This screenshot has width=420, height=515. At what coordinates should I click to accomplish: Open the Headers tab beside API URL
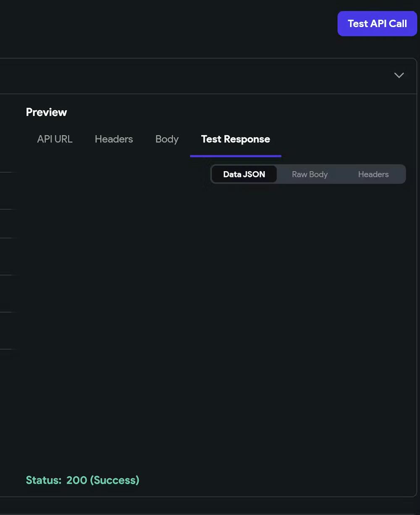tap(114, 139)
